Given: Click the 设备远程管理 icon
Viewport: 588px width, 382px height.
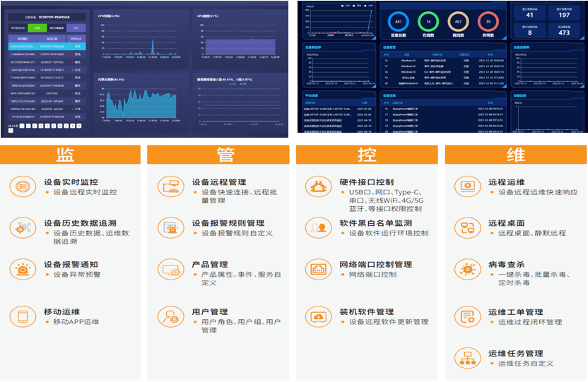Looking at the screenshot, I should (171, 186).
